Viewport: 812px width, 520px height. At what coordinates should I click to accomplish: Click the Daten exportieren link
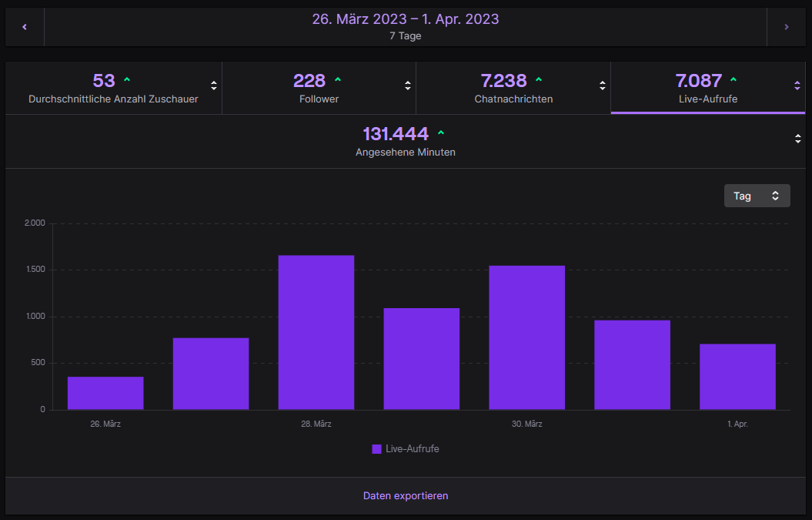coord(406,495)
